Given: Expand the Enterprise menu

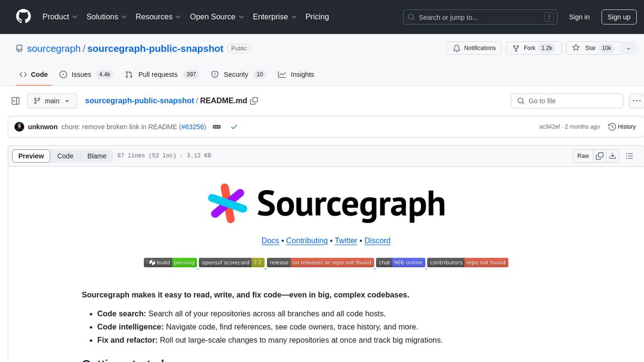Looking at the screenshot, I should pyautogui.click(x=275, y=17).
